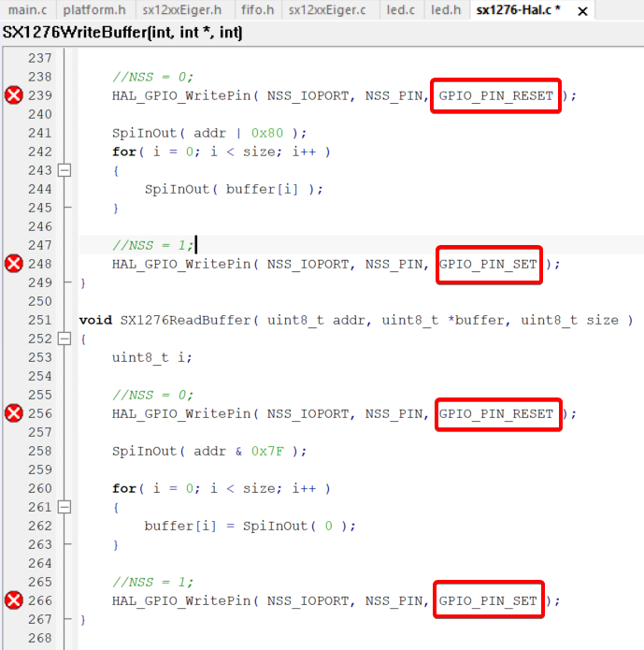
Task: Select the error marker beside line 256
Action: tap(13, 413)
